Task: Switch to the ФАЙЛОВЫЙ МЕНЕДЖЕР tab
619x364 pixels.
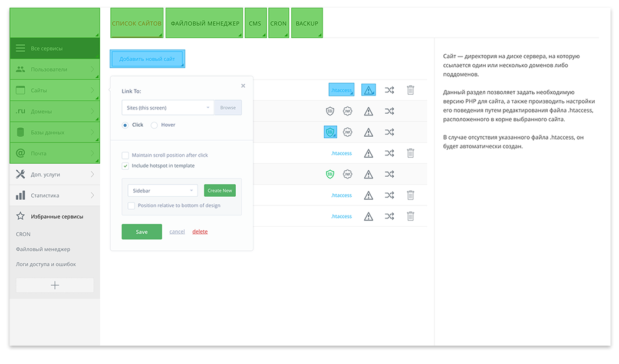Action: (x=204, y=23)
